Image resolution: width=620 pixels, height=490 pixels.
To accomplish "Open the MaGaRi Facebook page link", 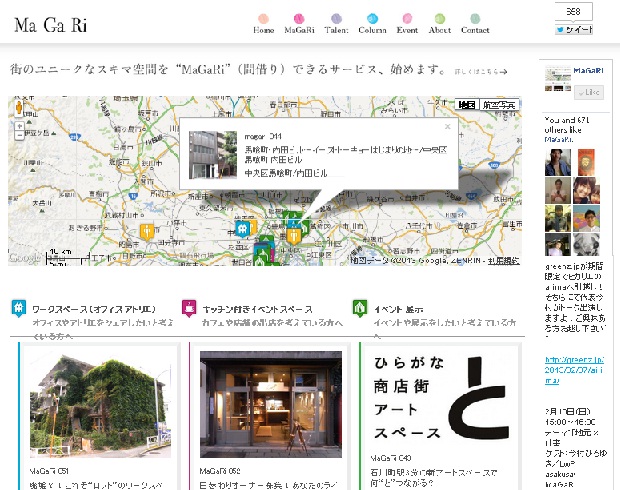I will 588,70.
